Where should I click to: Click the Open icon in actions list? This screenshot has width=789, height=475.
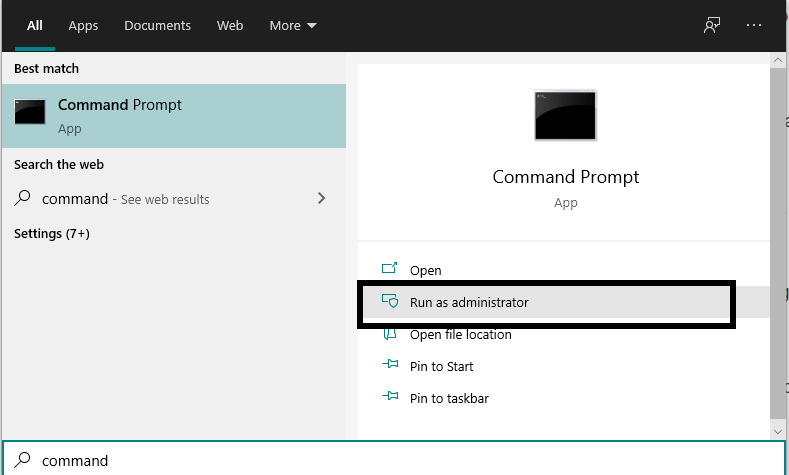[x=389, y=268]
